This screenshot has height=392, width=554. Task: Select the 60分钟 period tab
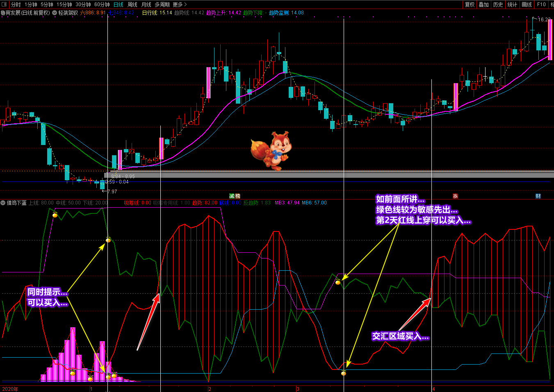102,5
